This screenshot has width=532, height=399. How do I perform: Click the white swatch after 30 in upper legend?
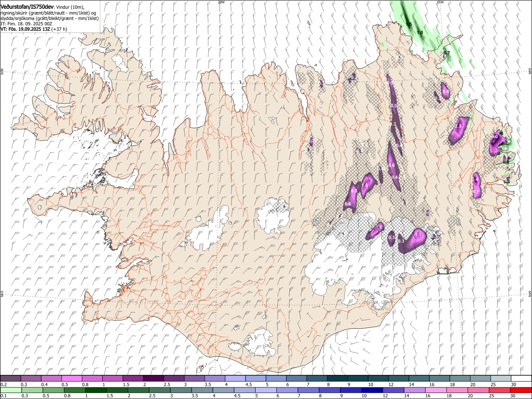[521, 378]
